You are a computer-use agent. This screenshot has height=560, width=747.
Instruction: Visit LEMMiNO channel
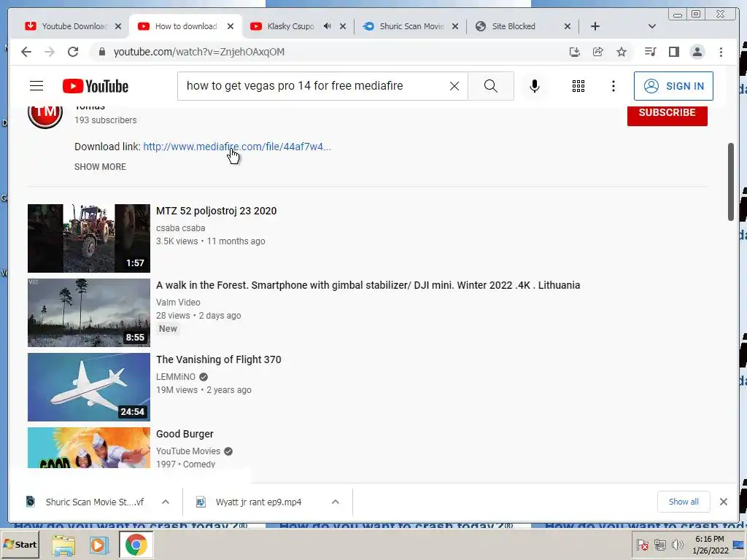pos(176,377)
